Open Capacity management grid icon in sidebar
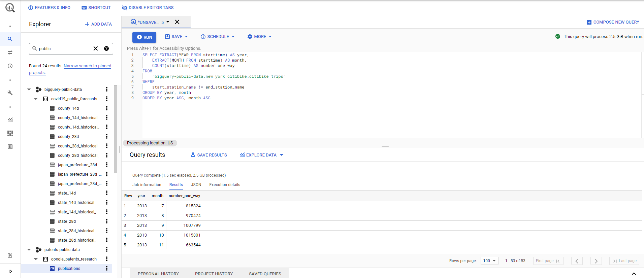The image size is (644, 278). pos(10,133)
